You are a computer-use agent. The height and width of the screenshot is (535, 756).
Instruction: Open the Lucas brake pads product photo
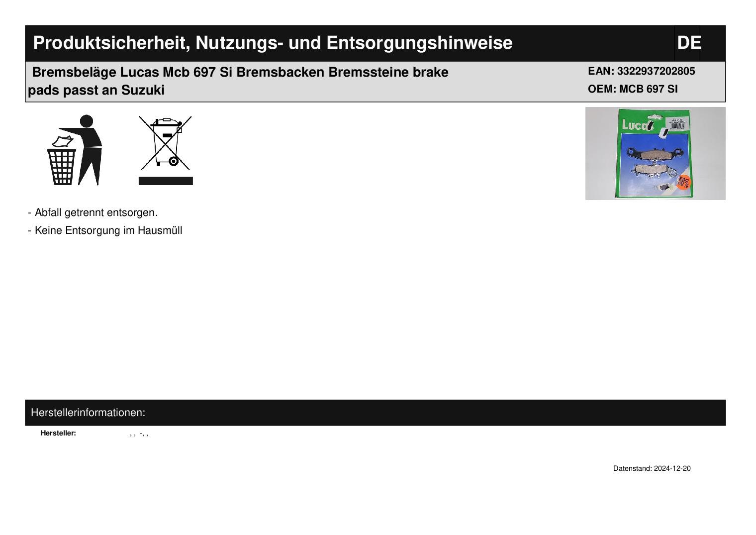(655, 153)
